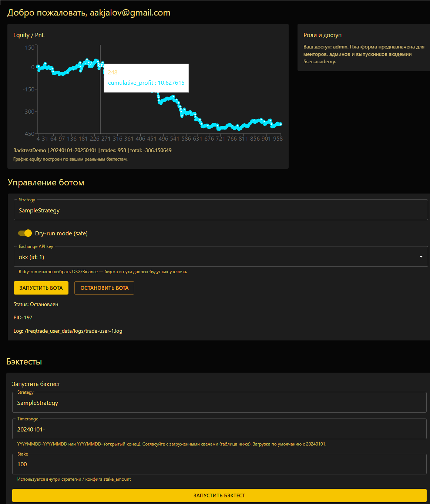Image resolution: width=430 pixels, height=504 pixels.
Task: Click the ЗАПУСТИТЬ БОТА button
Action: (41, 288)
